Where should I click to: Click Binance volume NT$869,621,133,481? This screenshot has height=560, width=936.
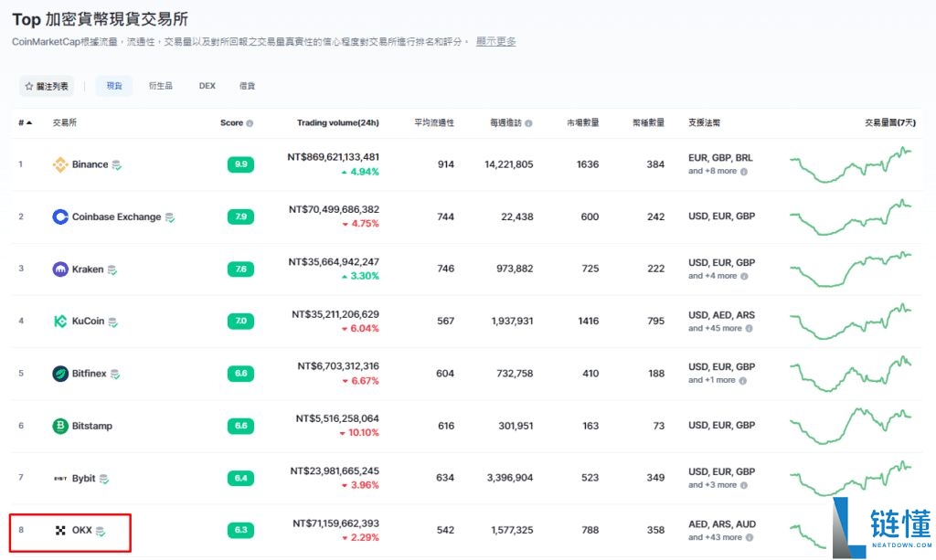tap(333, 157)
